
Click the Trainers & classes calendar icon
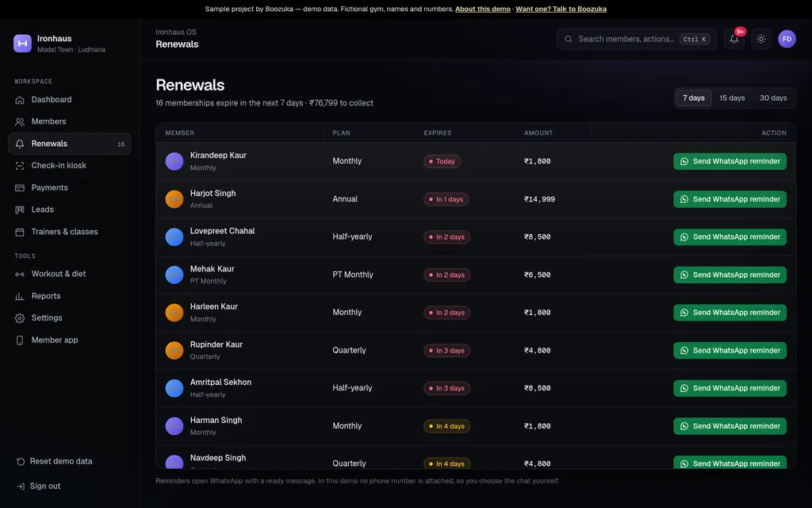pos(20,232)
